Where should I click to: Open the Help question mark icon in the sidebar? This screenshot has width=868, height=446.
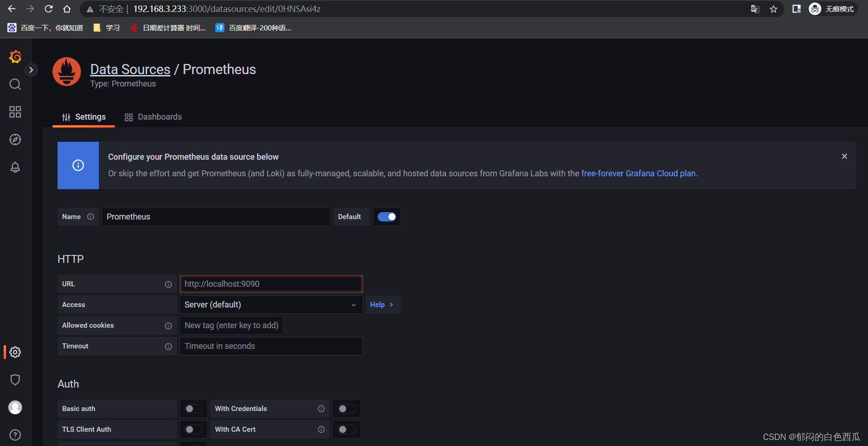pyautogui.click(x=15, y=435)
